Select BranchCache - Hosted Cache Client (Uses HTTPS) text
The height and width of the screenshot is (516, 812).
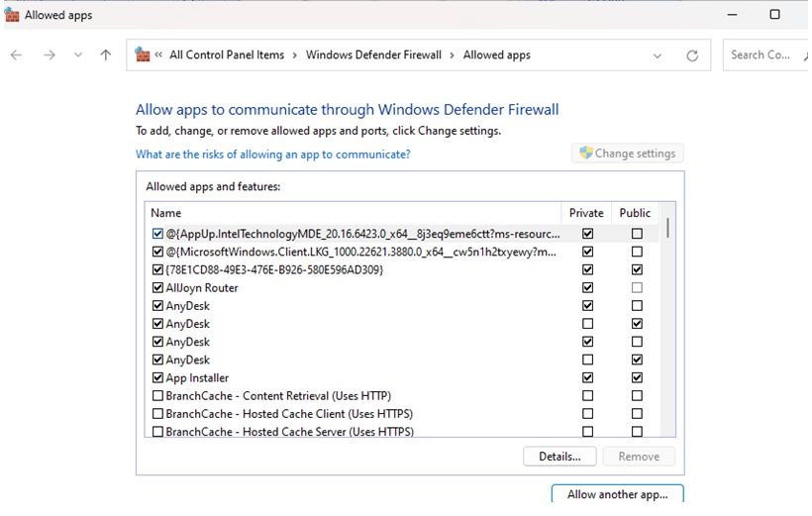tap(289, 414)
